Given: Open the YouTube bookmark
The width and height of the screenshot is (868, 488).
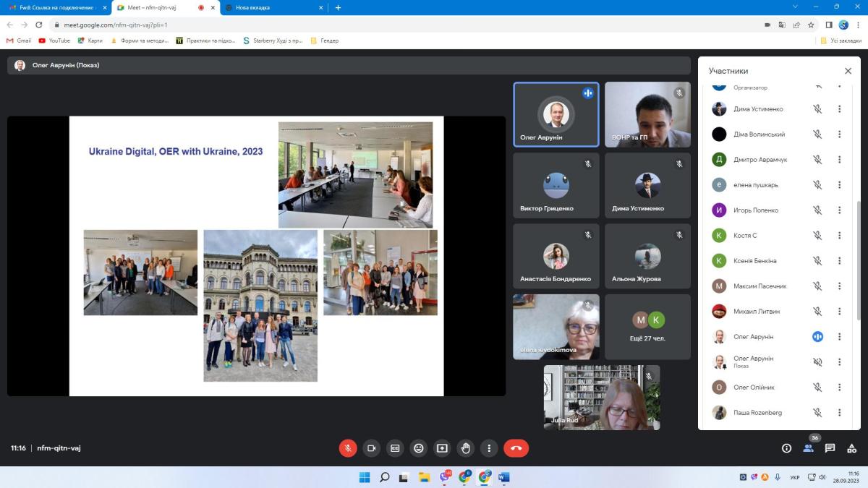Looking at the screenshot, I should point(54,40).
